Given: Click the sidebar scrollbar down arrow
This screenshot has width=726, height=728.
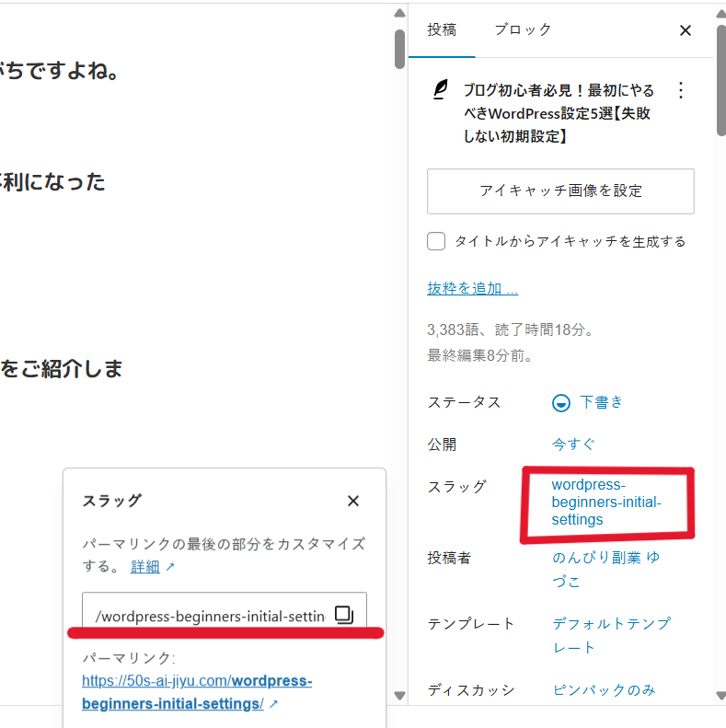Looking at the screenshot, I should click(x=720, y=696).
